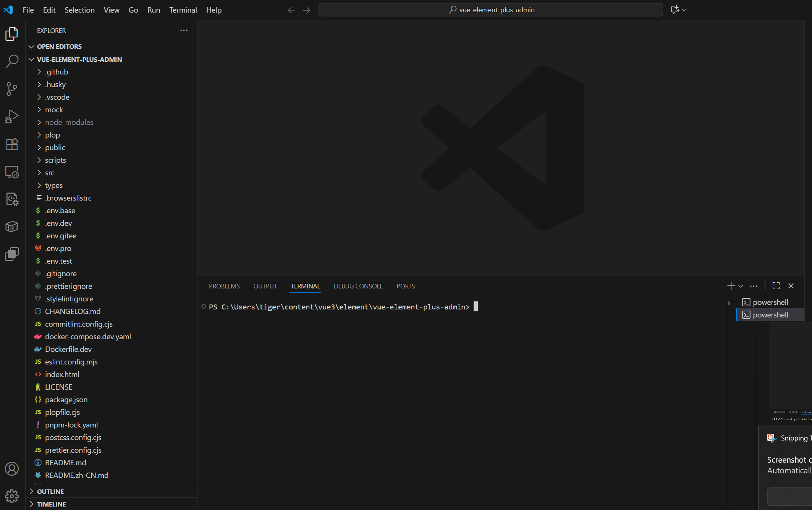The width and height of the screenshot is (812, 510).
Task: Maximize the panel size
Action: click(776, 286)
